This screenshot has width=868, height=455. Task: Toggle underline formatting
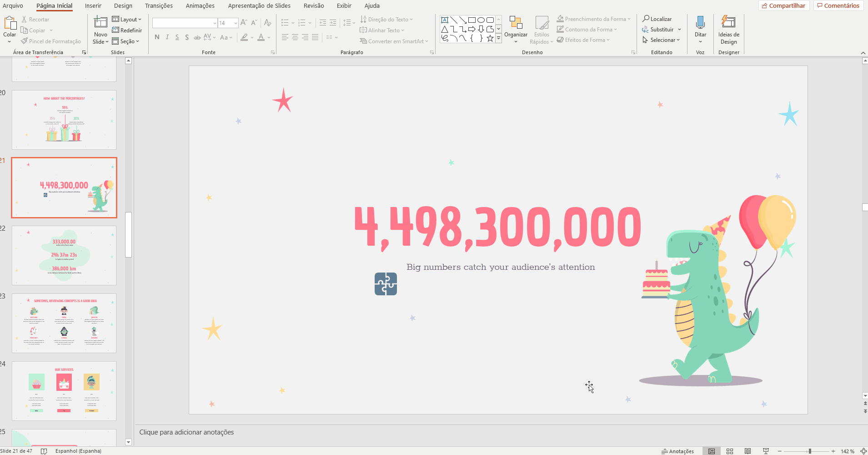click(x=177, y=37)
